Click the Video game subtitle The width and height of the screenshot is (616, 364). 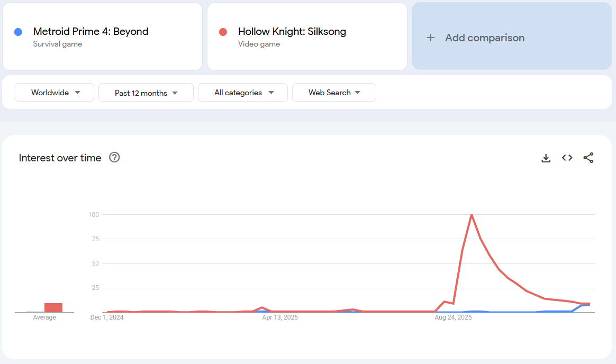pos(259,44)
